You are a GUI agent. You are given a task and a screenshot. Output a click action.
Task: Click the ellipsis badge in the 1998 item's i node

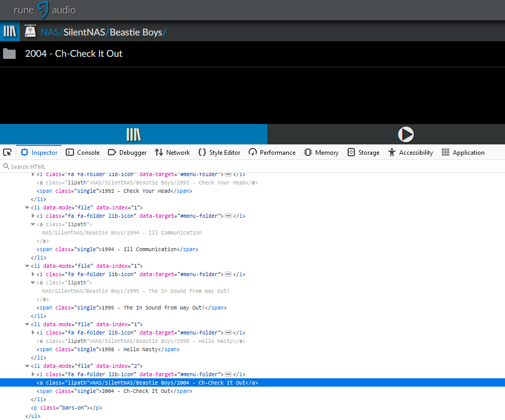[228, 332]
